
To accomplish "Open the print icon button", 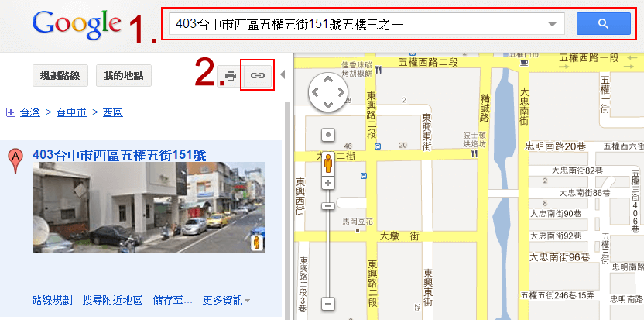I will click(x=231, y=76).
